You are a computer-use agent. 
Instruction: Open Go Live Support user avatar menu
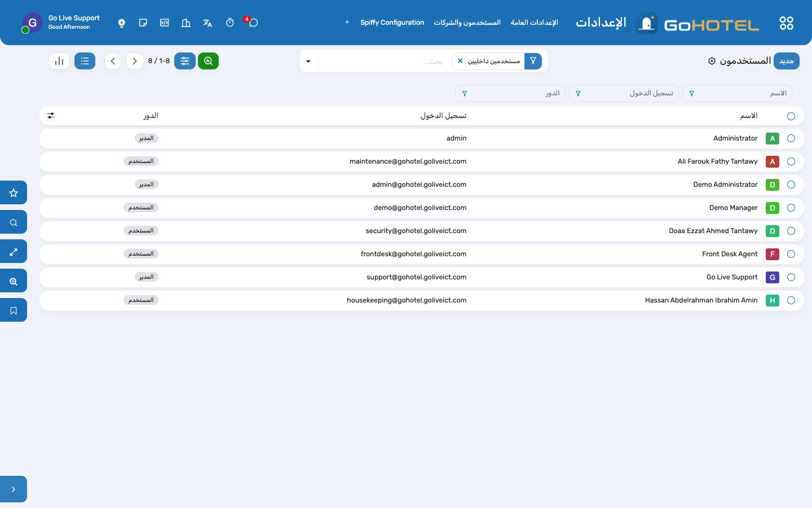(32, 23)
